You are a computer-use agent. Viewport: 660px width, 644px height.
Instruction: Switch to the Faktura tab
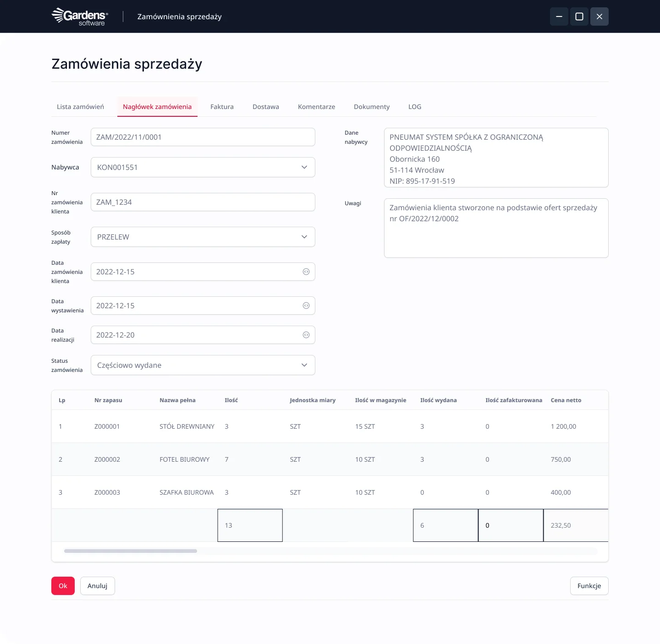222,107
